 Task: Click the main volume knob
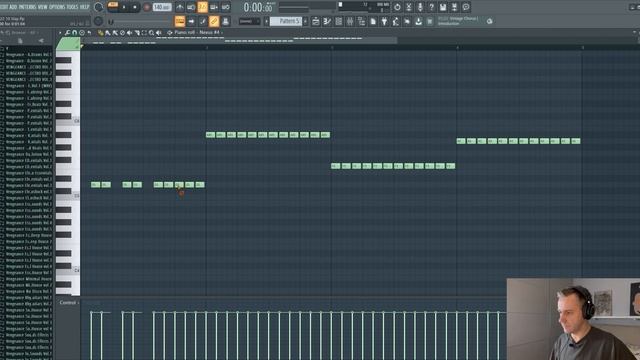click(x=98, y=7)
